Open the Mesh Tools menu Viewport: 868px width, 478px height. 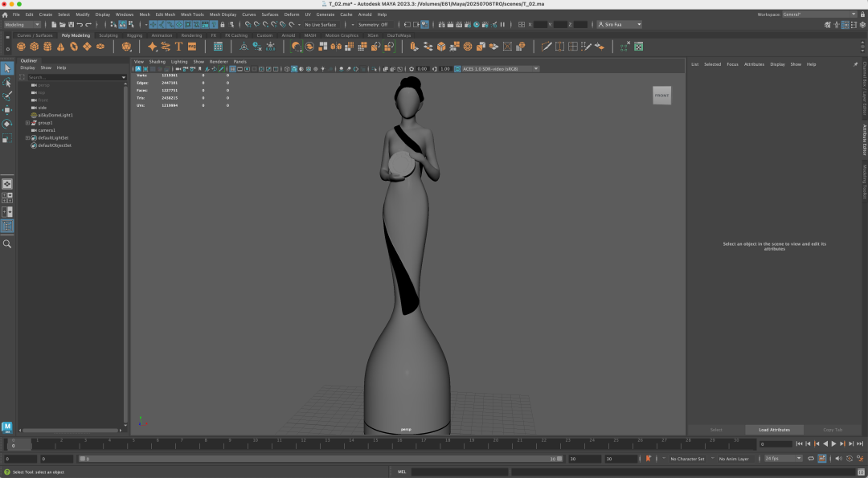pyautogui.click(x=192, y=14)
